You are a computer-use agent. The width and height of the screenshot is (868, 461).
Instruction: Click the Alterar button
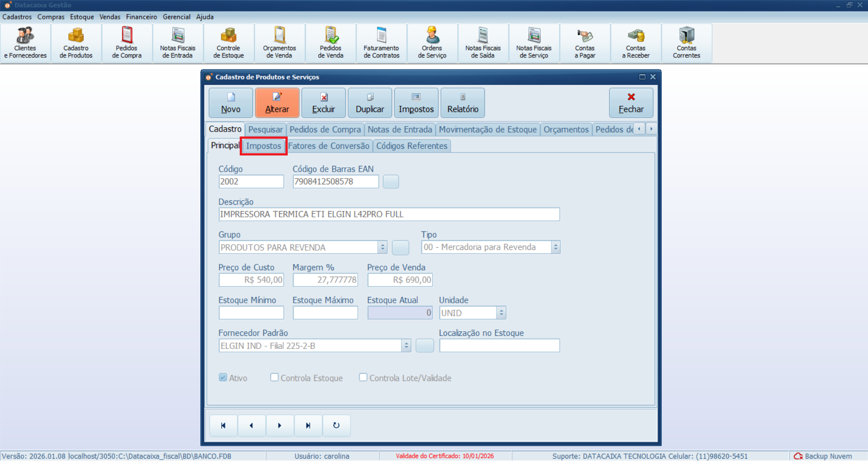tap(277, 103)
